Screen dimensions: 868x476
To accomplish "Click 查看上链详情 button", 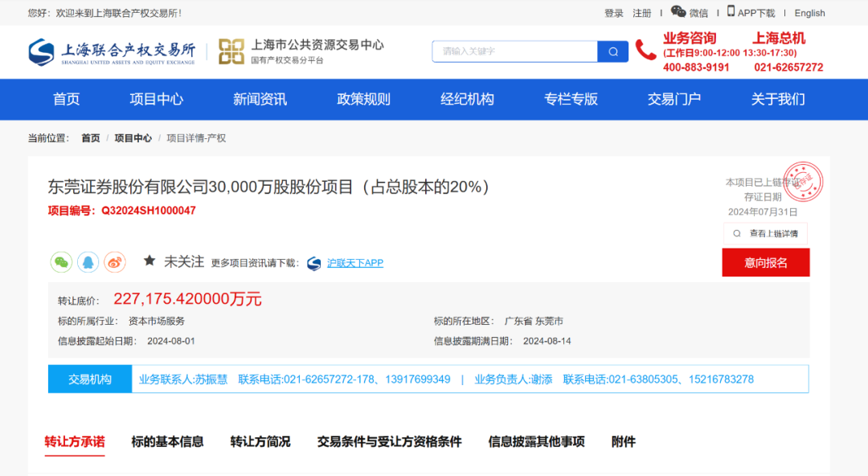I will pos(765,234).
